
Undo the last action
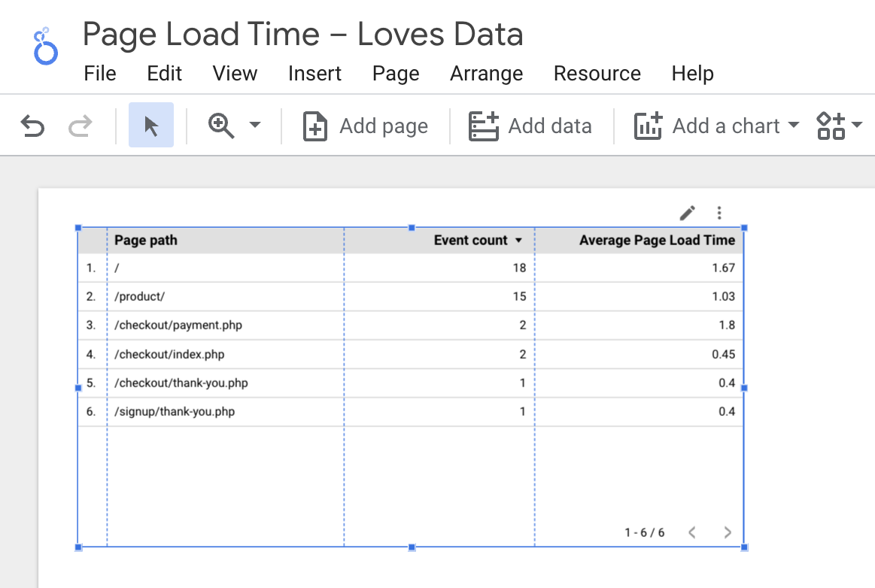click(x=32, y=126)
